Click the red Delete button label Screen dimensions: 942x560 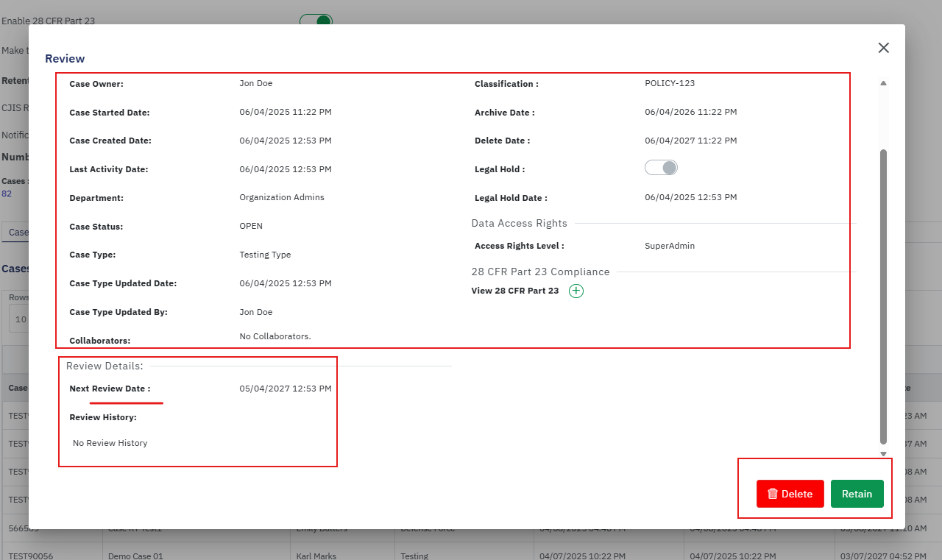(796, 494)
